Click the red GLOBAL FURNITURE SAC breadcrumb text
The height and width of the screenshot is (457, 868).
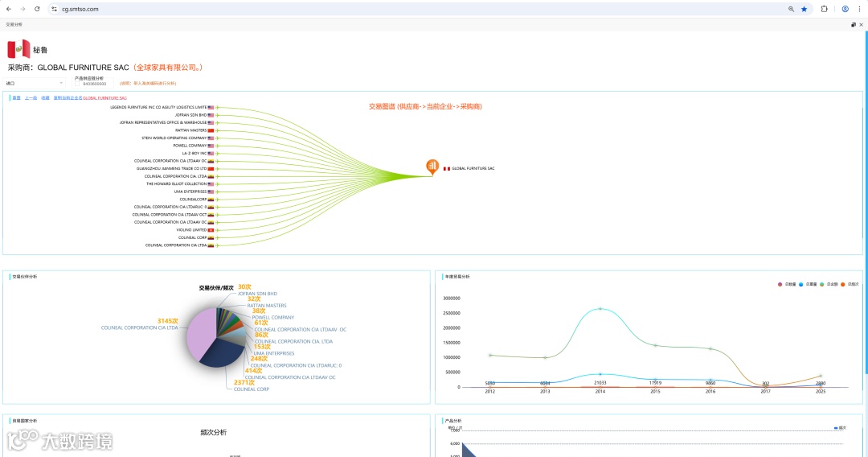coord(104,98)
